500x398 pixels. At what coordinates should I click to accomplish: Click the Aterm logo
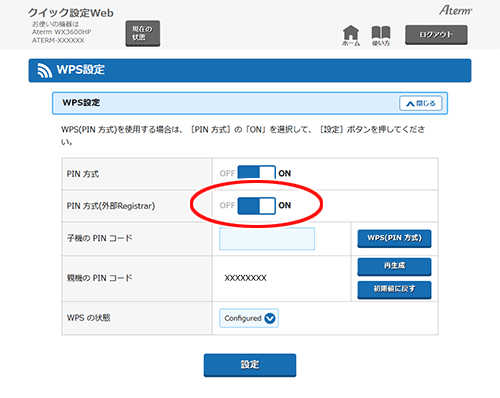455,10
